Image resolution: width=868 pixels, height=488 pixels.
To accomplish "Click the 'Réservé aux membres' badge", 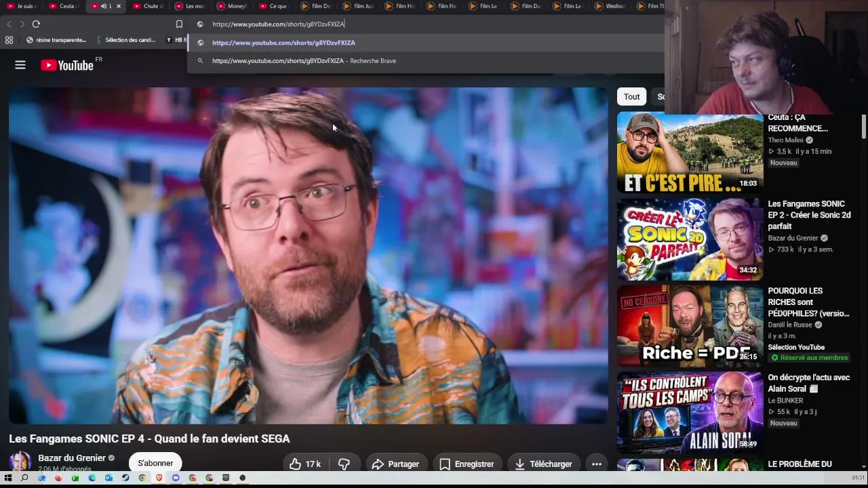I will click(810, 358).
